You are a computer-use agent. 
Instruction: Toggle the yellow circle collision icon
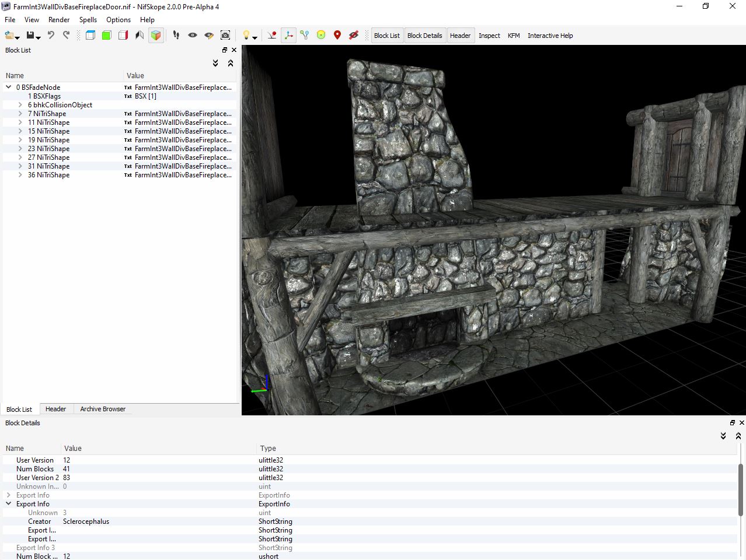point(321,36)
